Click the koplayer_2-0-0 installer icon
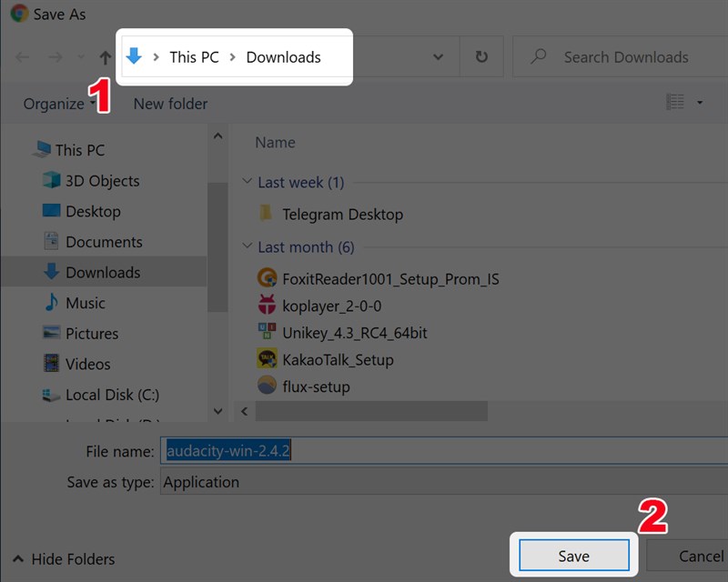This screenshot has width=728, height=582. tap(267, 306)
